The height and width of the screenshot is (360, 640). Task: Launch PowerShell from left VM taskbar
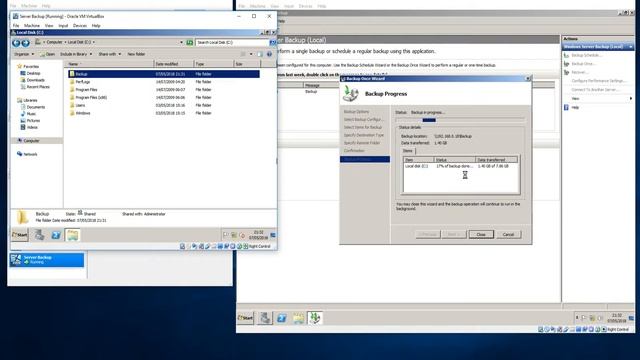(56, 235)
